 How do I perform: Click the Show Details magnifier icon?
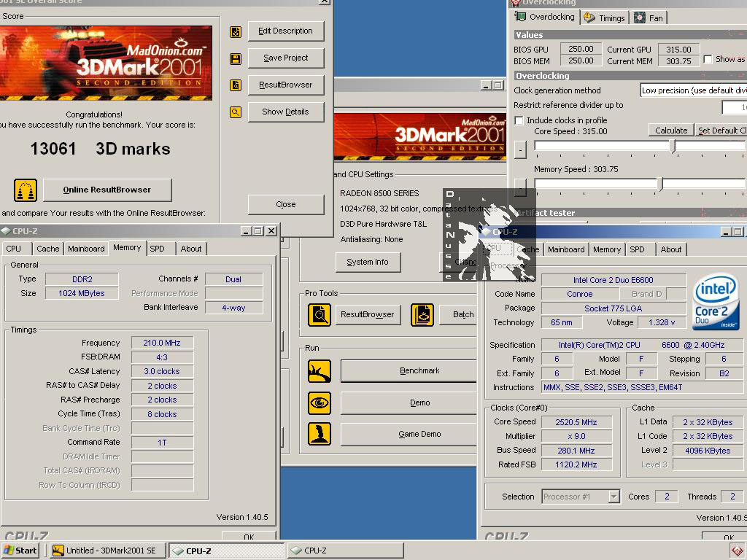coord(236,112)
